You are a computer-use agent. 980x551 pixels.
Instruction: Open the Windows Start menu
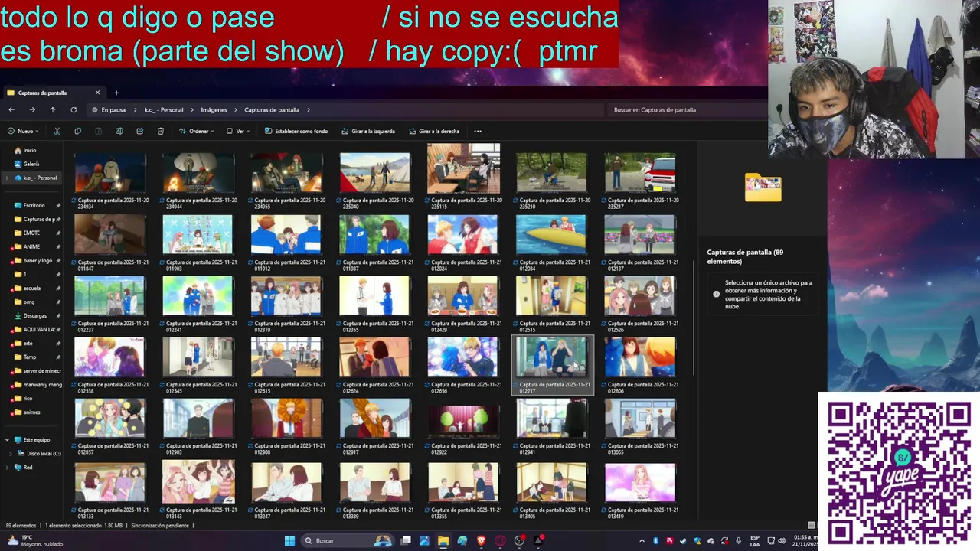click(x=289, y=540)
